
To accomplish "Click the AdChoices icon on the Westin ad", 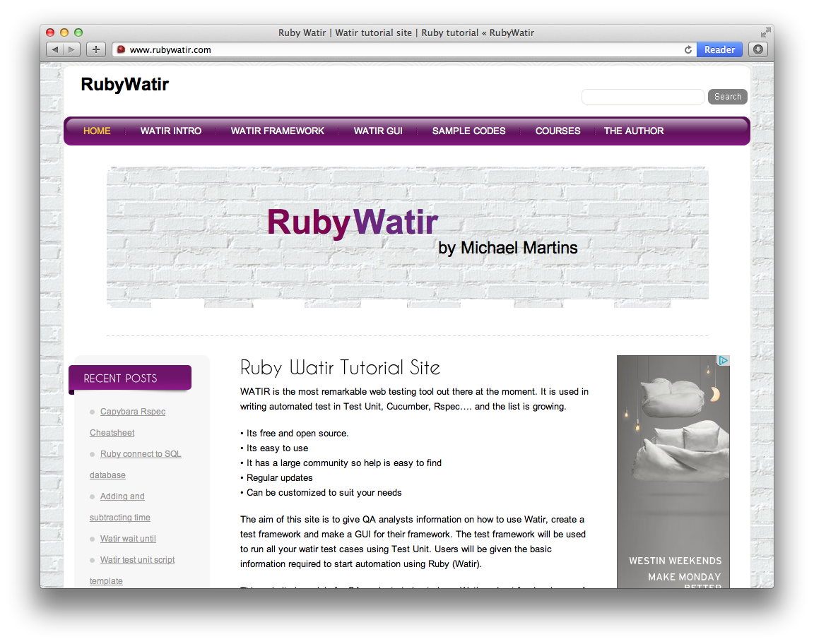I will [x=723, y=361].
